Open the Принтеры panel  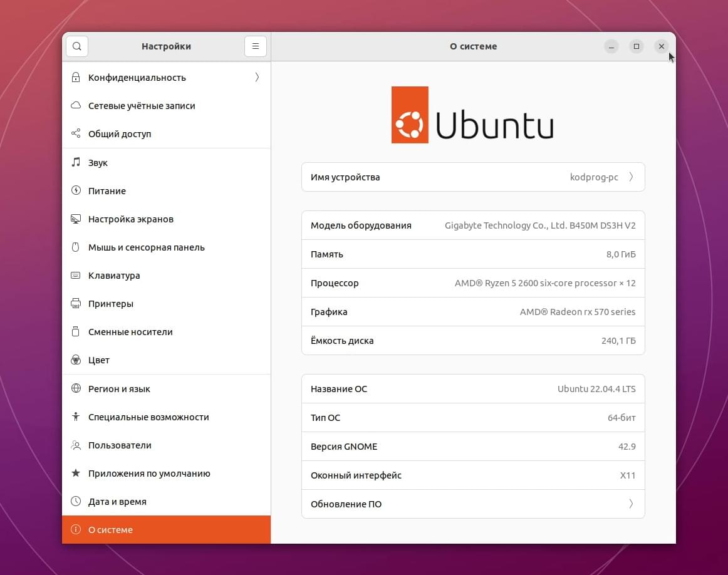tap(166, 304)
